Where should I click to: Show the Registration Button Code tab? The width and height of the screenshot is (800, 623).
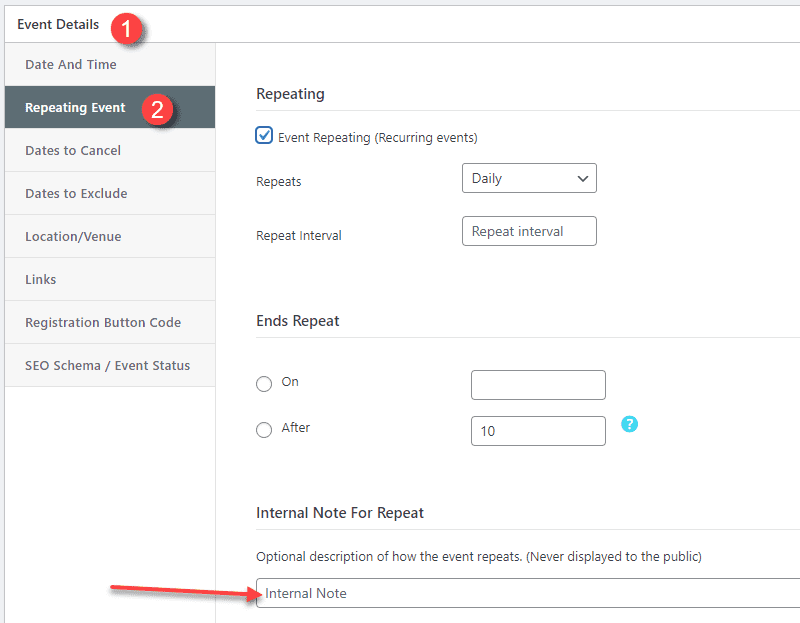pos(103,323)
